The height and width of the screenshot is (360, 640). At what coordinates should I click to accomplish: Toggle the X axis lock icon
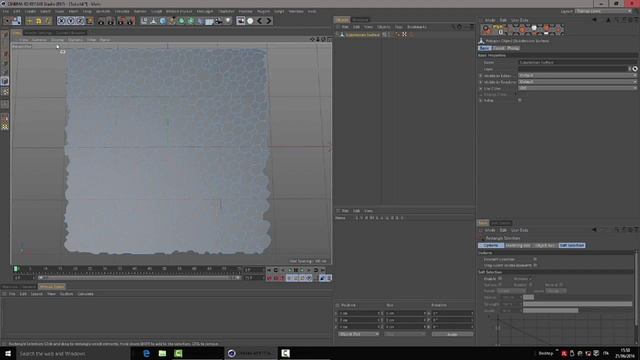coord(61,21)
